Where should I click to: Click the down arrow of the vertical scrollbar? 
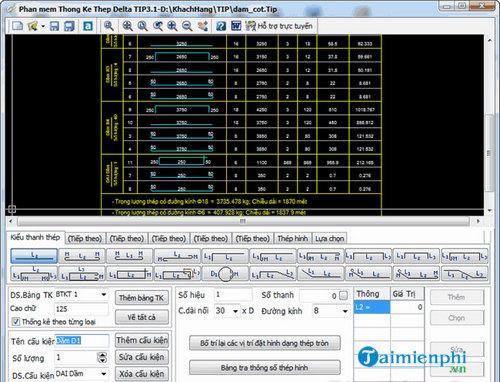[x=489, y=211]
